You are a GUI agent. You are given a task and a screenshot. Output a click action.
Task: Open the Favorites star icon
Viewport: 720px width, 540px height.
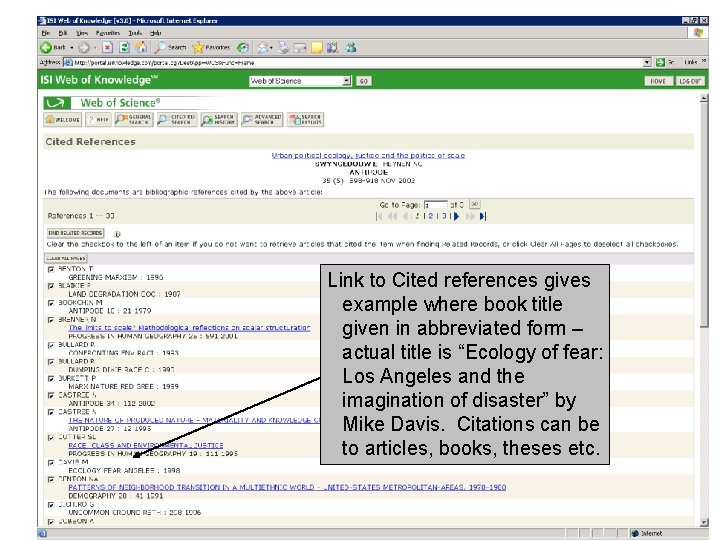pos(198,47)
